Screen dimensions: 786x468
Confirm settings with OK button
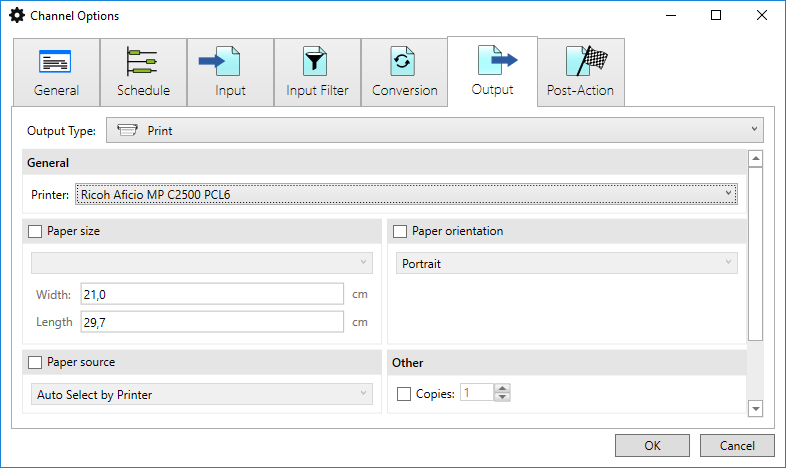point(652,445)
